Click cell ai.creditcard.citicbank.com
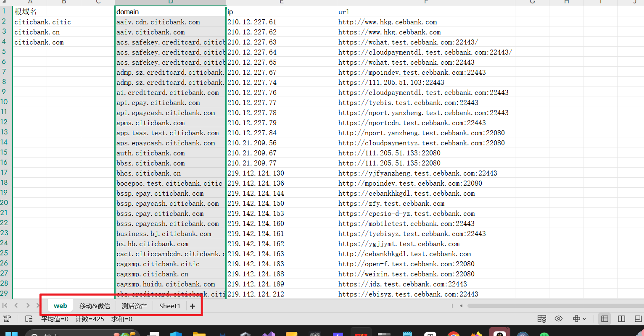644x336 pixels. coord(171,92)
